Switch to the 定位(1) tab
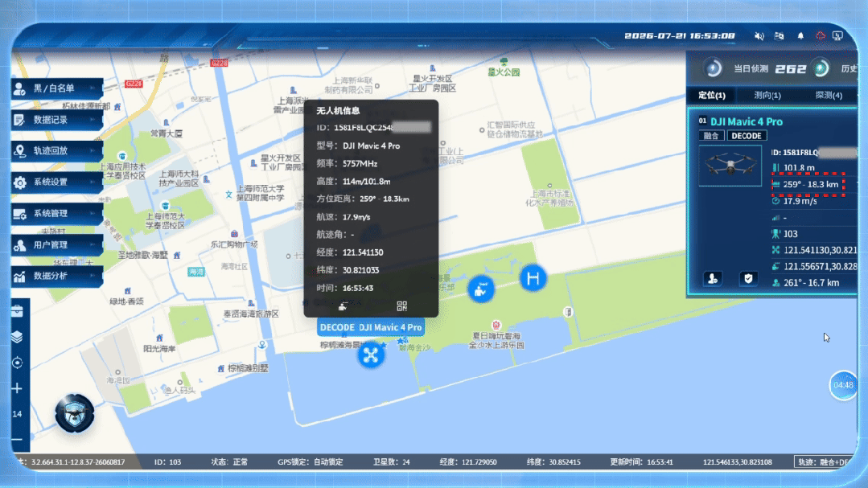 tap(712, 95)
